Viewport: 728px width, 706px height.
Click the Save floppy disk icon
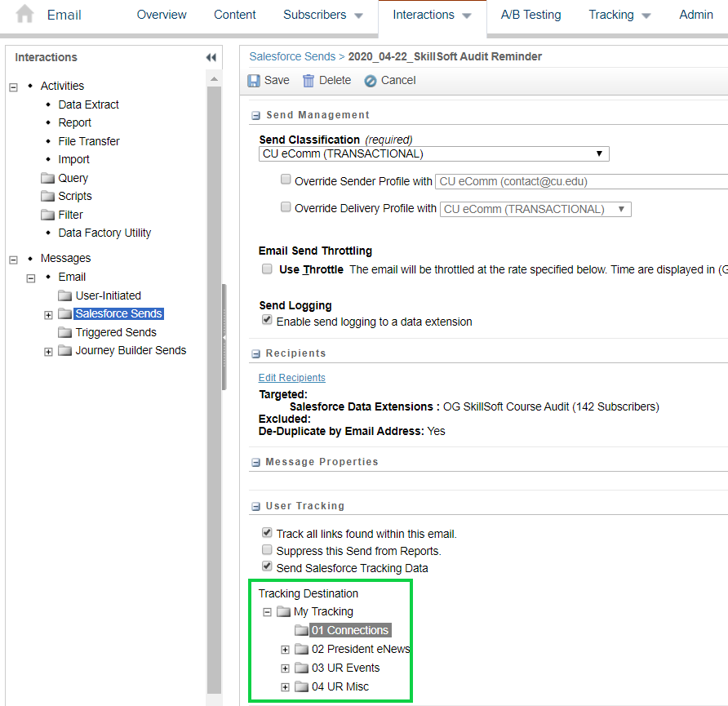(254, 81)
